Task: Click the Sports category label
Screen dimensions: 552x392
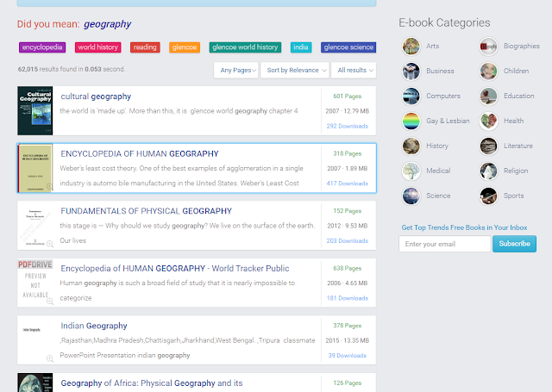Action: point(514,196)
